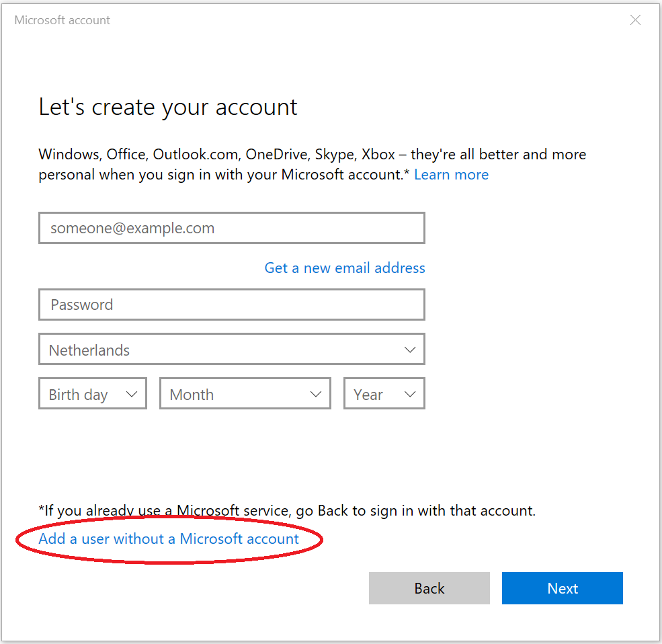This screenshot has width=662, height=644.
Task: Close the Microsoft account dialog
Action: 635,20
